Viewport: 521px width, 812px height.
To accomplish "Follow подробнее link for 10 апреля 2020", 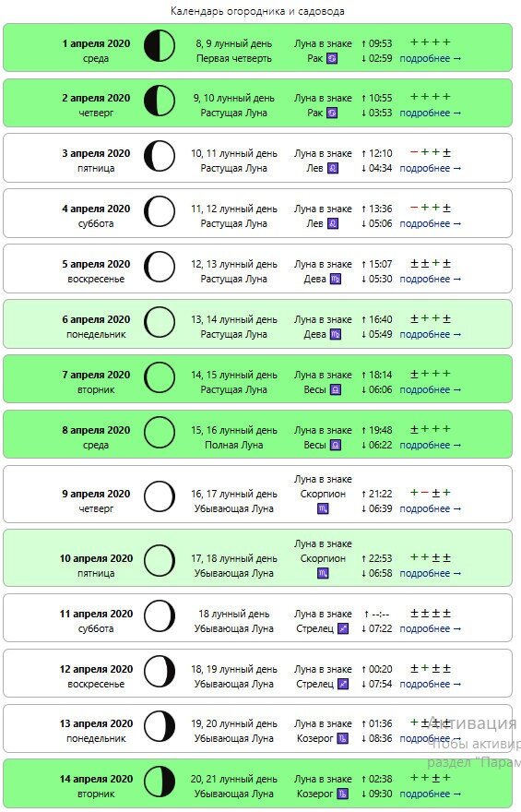I will coord(430,574).
